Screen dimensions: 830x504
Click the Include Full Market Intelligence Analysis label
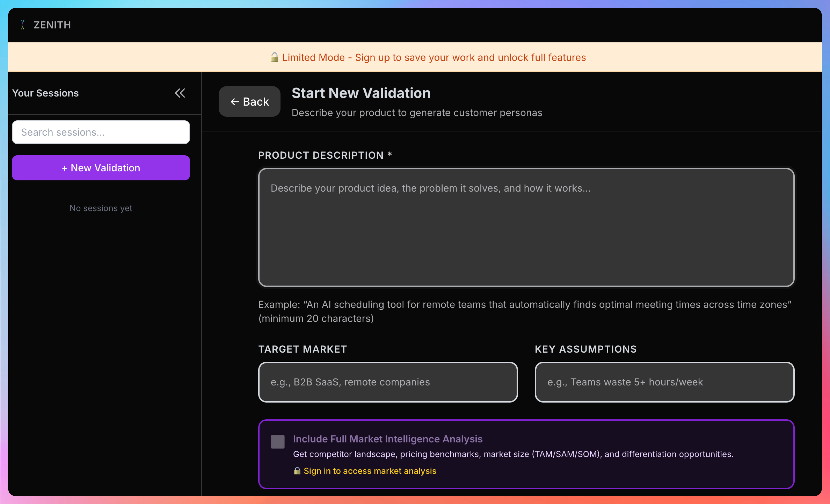387,439
